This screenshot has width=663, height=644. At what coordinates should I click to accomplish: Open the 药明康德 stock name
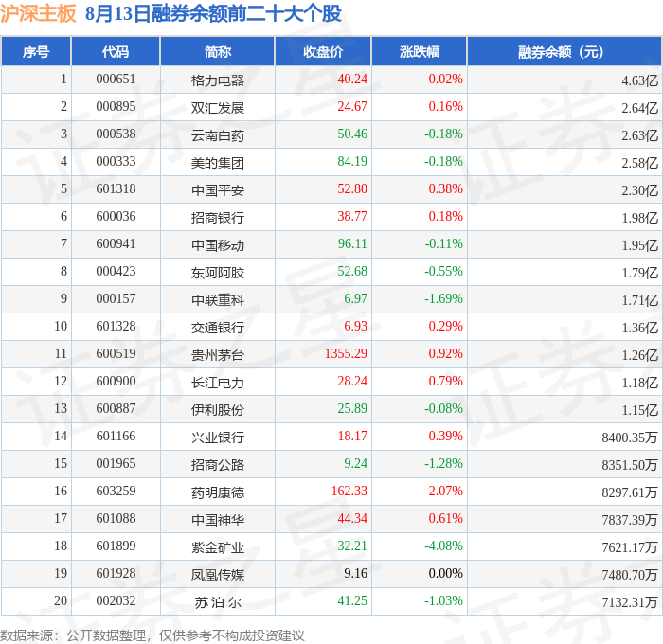tap(217, 492)
